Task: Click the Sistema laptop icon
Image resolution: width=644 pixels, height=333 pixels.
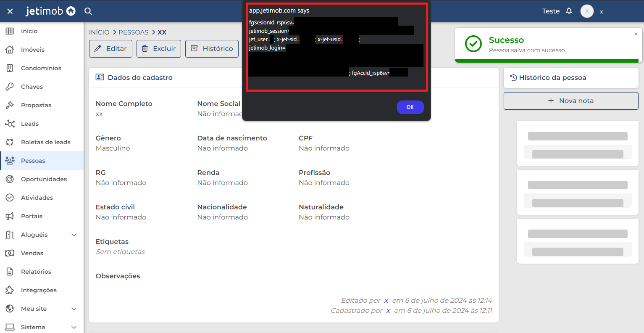Action: (x=10, y=327)
